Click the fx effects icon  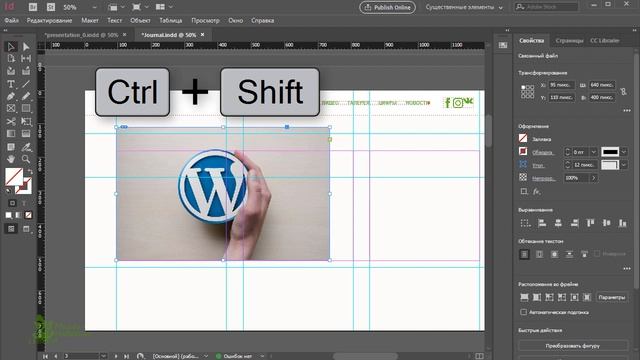(x=537, y=191)
